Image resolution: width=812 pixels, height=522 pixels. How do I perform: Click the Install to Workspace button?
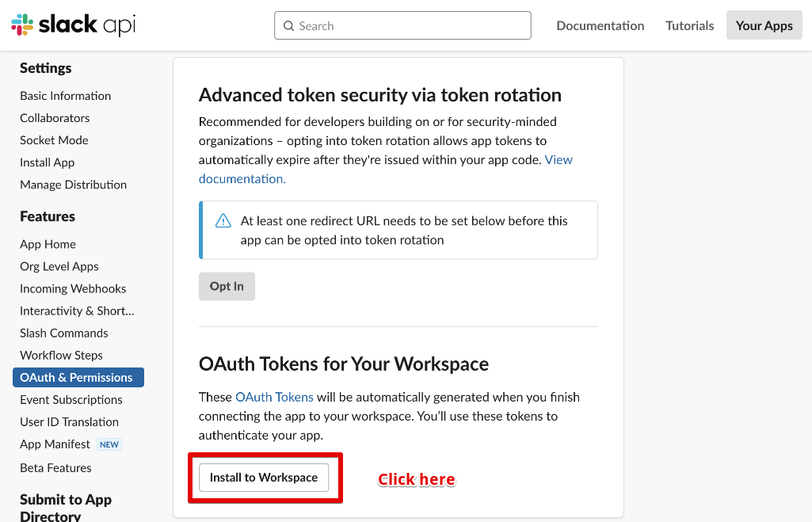(264, 478)
